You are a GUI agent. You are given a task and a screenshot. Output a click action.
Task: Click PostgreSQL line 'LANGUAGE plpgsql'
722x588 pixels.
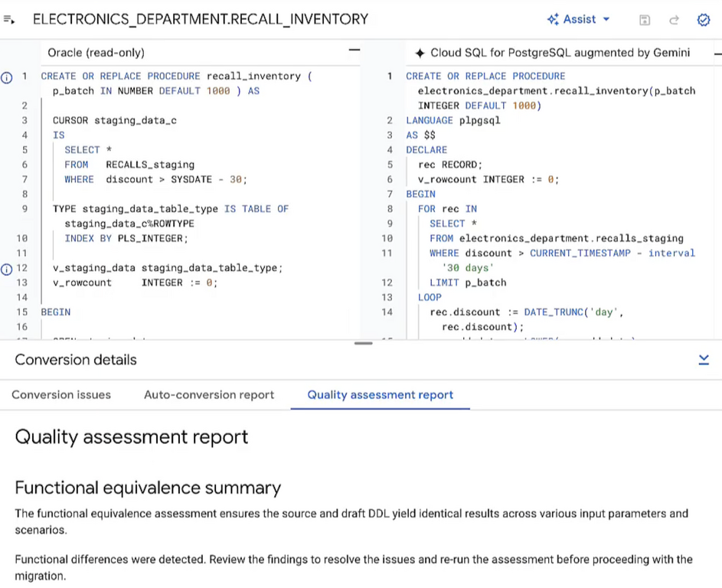pyautogui.click(x=453, y=120)
